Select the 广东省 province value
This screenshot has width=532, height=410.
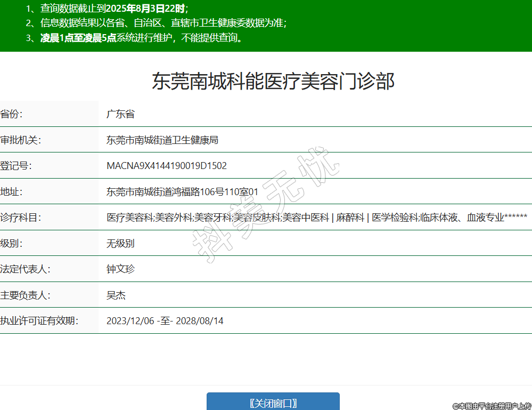tap(120, 114)
